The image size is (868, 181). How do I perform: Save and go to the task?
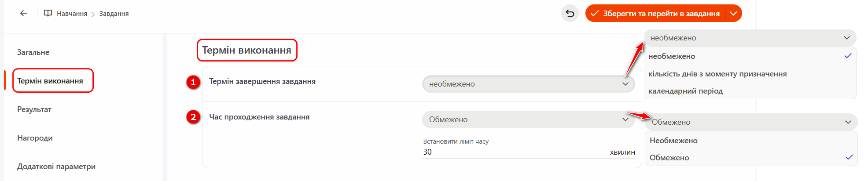[x=656, y=13]
